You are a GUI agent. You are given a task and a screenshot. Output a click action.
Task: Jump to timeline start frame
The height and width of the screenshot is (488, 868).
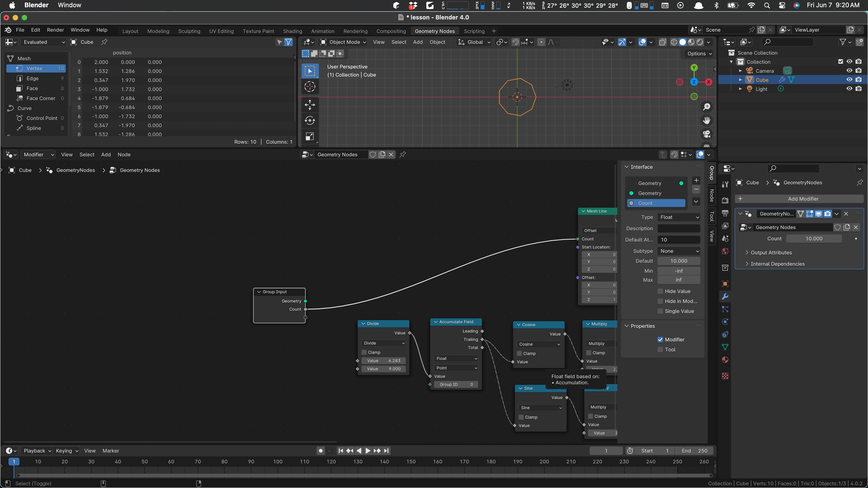tap(341, 451)
